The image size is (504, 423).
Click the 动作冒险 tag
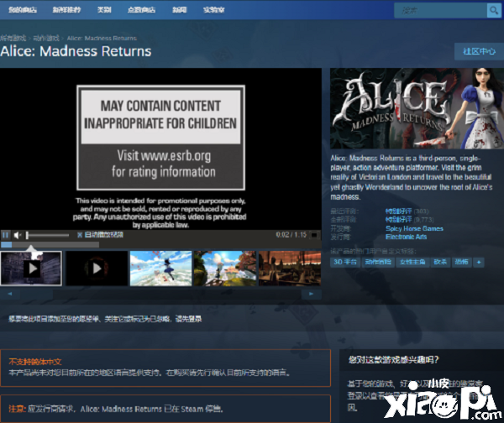point(378,262)
